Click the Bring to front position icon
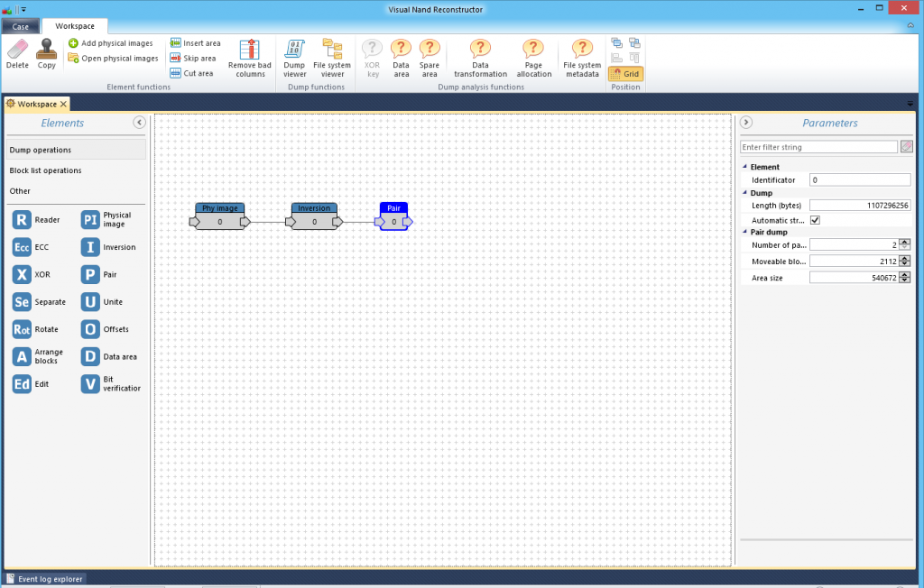The width and height of the screenshot is (924, 588). [616, 43]
